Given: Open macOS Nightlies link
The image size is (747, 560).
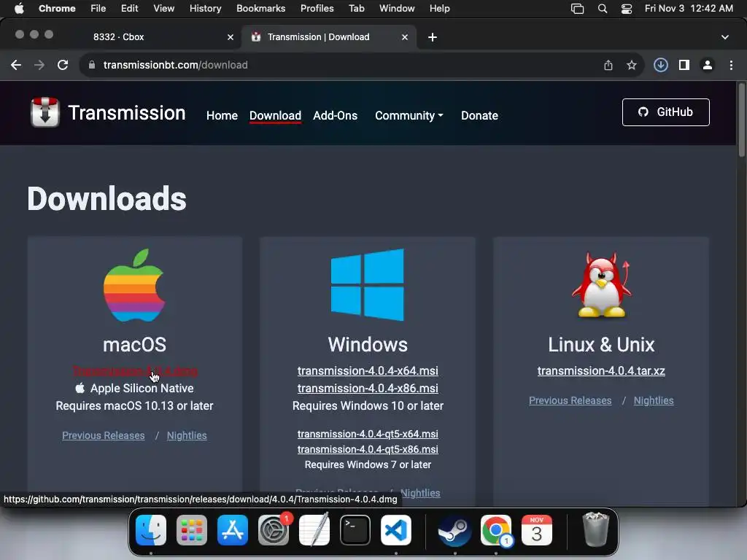Looking at the screenshot, I should coord(187,436).
